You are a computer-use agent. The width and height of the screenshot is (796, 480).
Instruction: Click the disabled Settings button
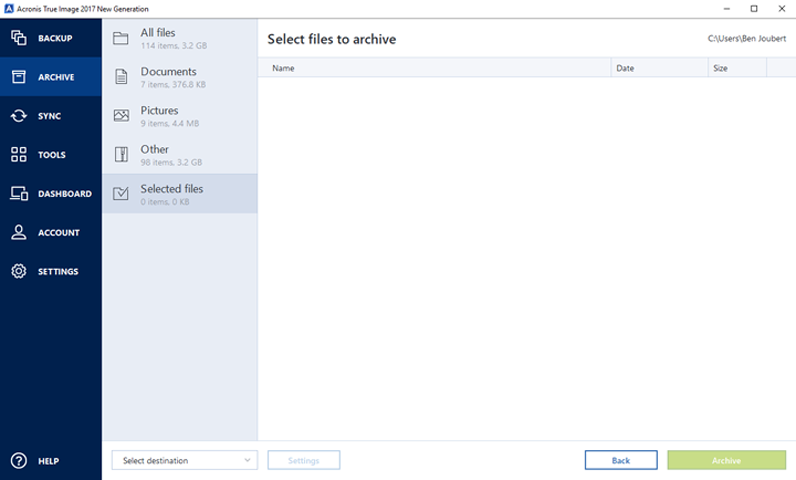coord(303,460)
